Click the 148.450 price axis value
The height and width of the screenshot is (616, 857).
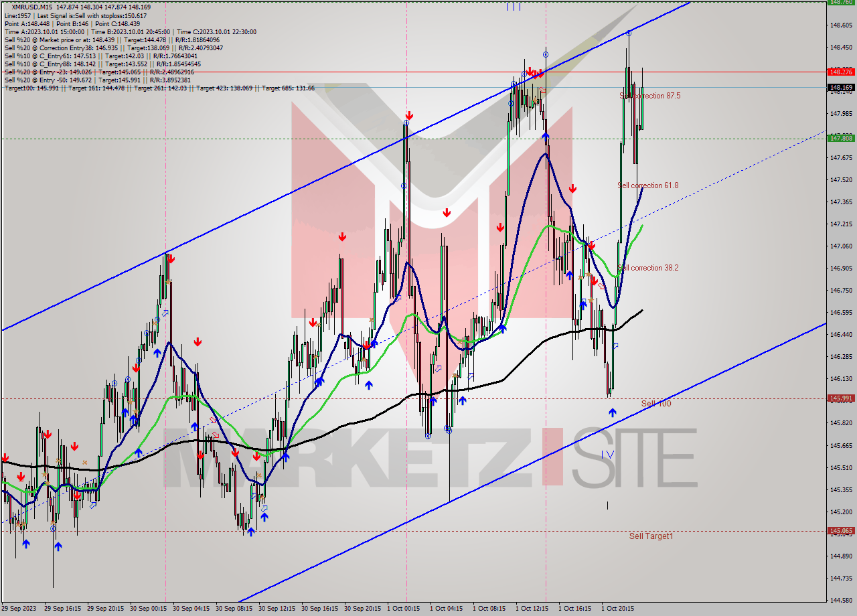click(841, 47)
